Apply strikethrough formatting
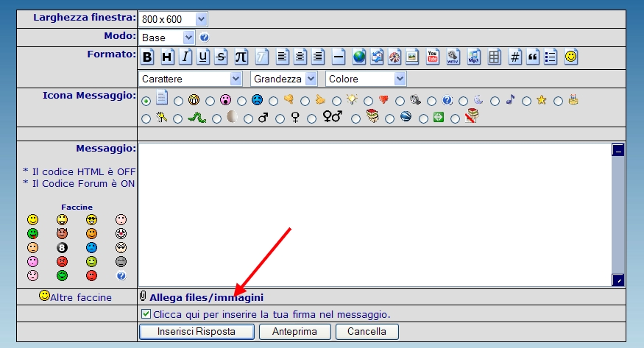This screenshot has height=348, width=644. click(221, 57)
